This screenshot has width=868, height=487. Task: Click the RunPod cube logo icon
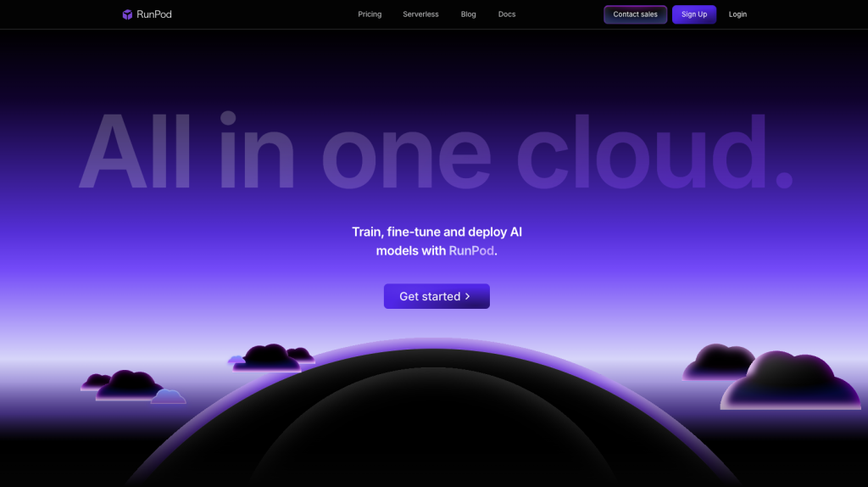point(127,14)
